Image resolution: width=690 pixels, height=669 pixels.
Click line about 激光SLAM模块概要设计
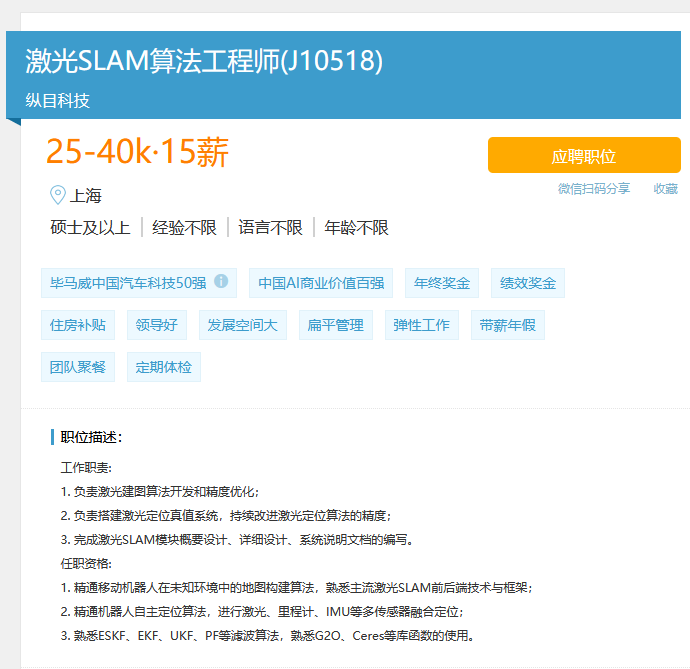click(237, 540)
